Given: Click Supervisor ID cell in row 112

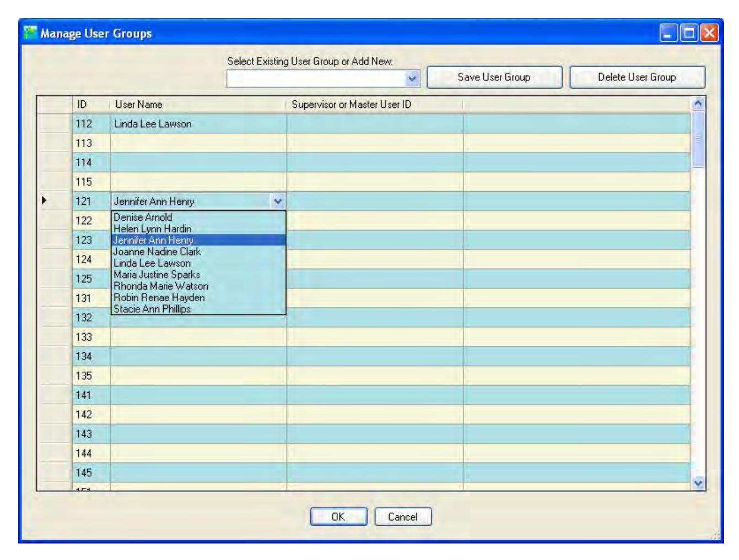Looking at the screenshot, I should click(375, 124).
